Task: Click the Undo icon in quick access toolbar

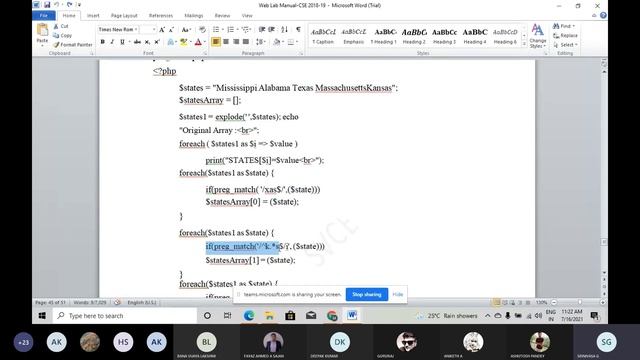Action: pos(57,5)
